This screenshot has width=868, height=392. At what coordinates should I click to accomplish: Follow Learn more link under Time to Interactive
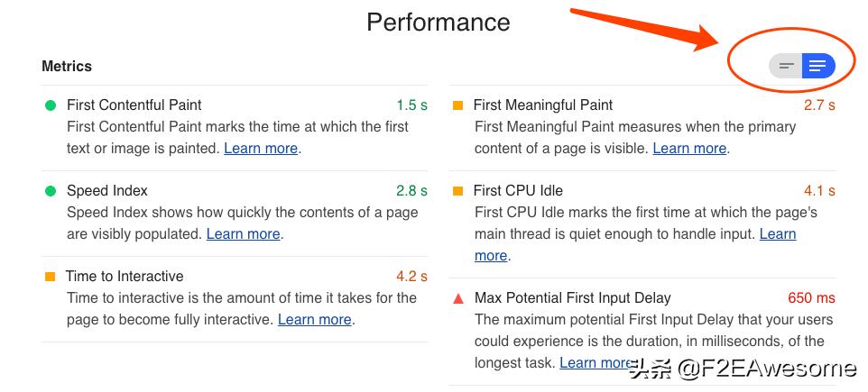coord(314,320)
